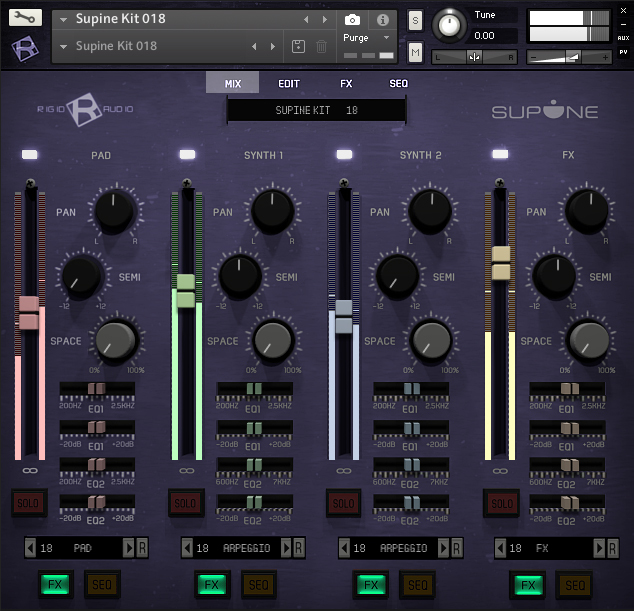
Task: Switch to the EDIT tab
Action: tap(289, 83)
